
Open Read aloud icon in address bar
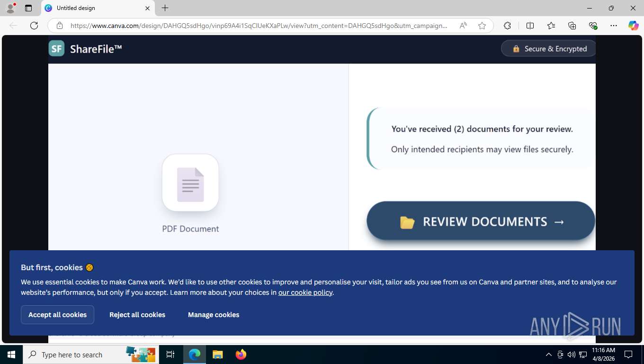coord(463,26)
